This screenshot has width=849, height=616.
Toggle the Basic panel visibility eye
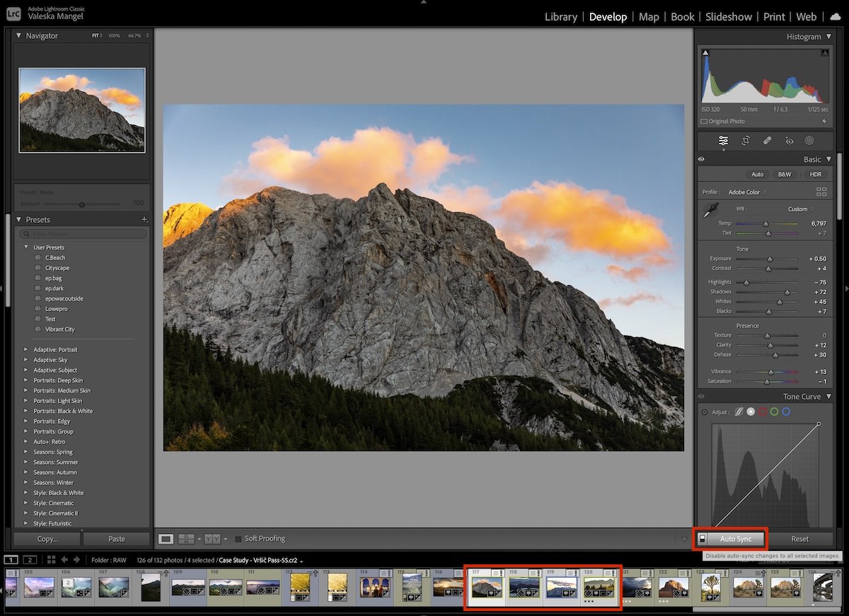pos(701,158)
